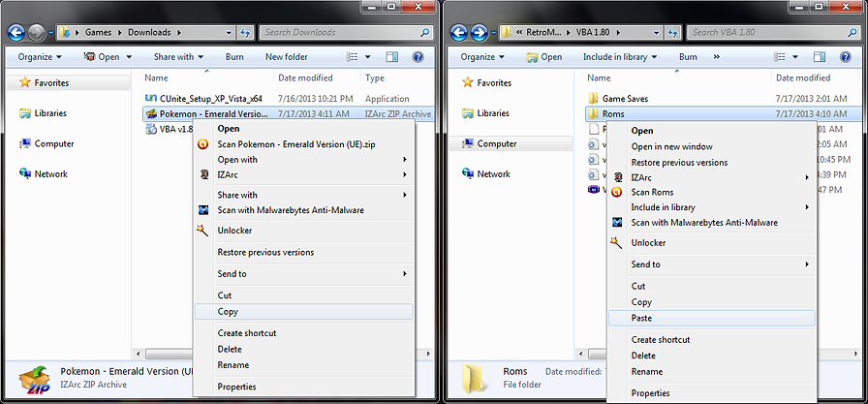Click refresh icon beside Downloads address bar

click(x=246, y=33)
